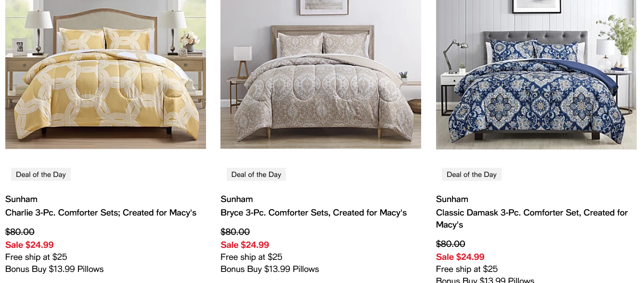Open the yellow Charlie comforter product image

pos(105,74)
